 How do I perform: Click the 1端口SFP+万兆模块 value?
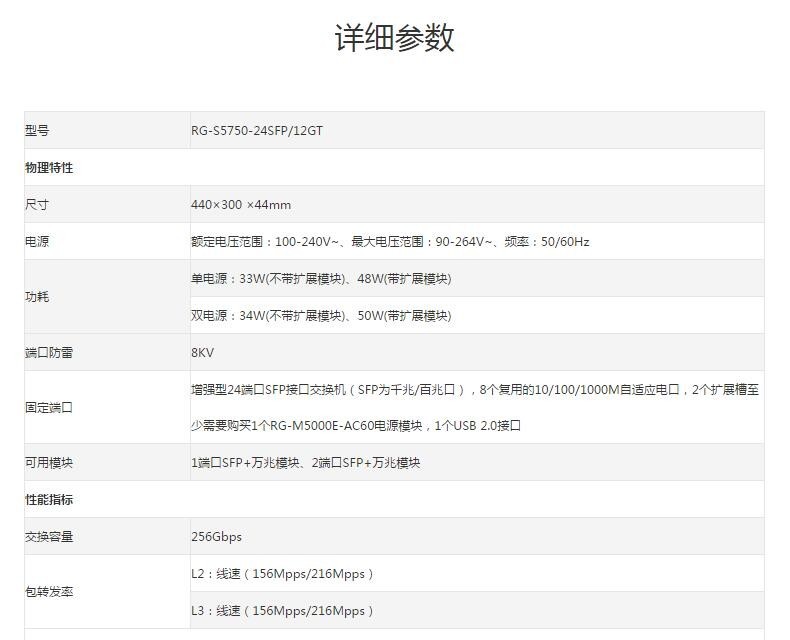pyautogui.click(x=305, y=463)
